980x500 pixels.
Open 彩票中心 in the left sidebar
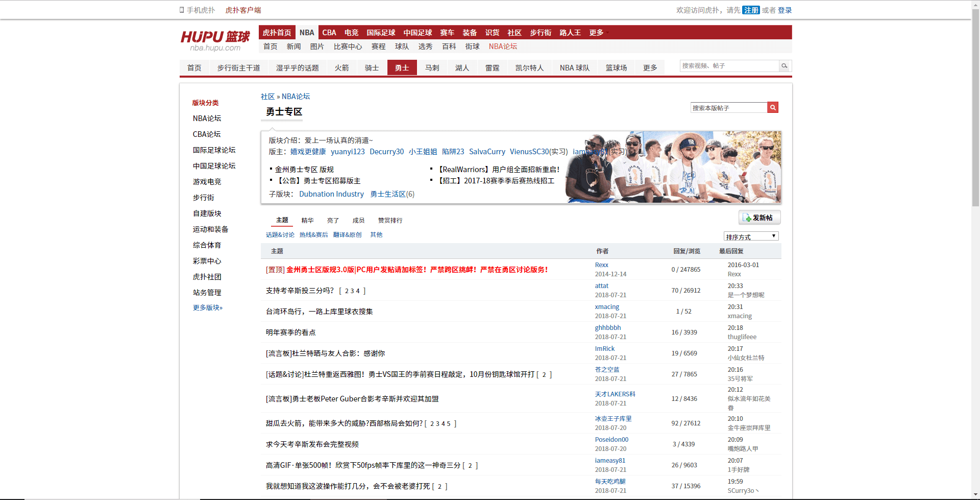coord(207,261)
